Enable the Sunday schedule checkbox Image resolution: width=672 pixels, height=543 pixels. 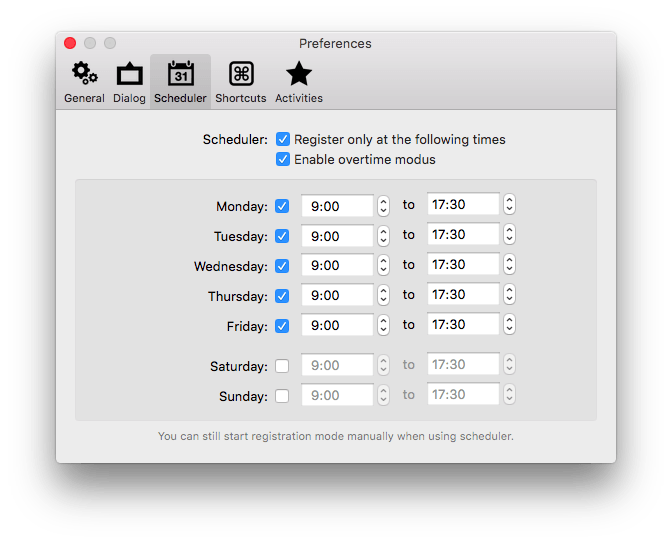pyautogui.click(x=282, y=396)
